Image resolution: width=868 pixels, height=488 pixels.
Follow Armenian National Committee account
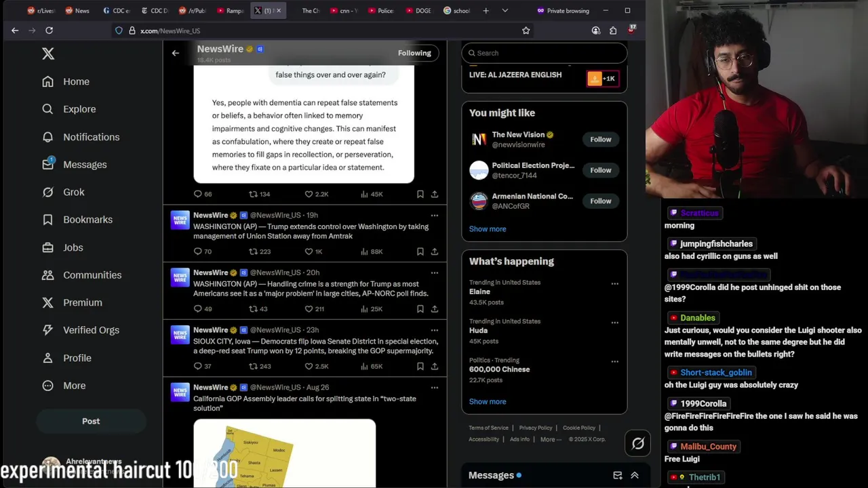[x=600, y=201]
